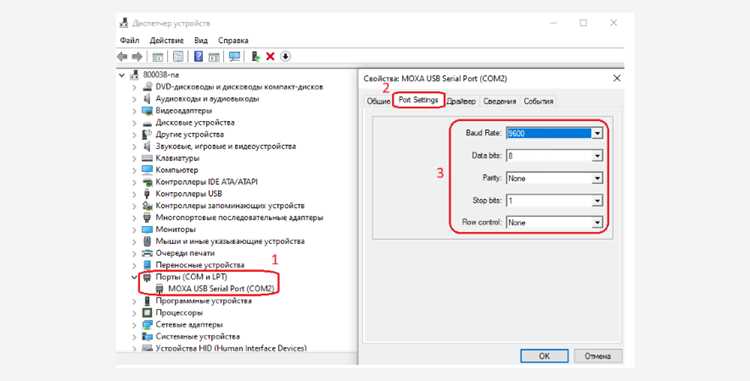The height and width of the screenshot is (381, 750).
Task: Minimize the Диспетчер устройств window
Action: coord(553,23)
